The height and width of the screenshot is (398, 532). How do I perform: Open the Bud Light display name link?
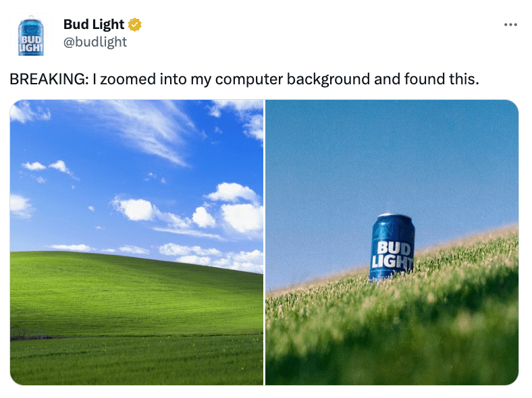94,24
